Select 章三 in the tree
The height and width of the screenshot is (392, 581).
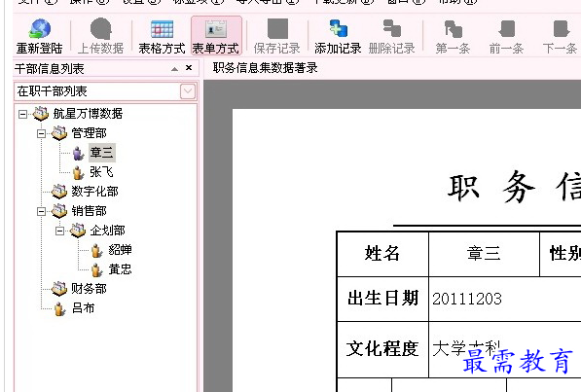click(102, 153)
